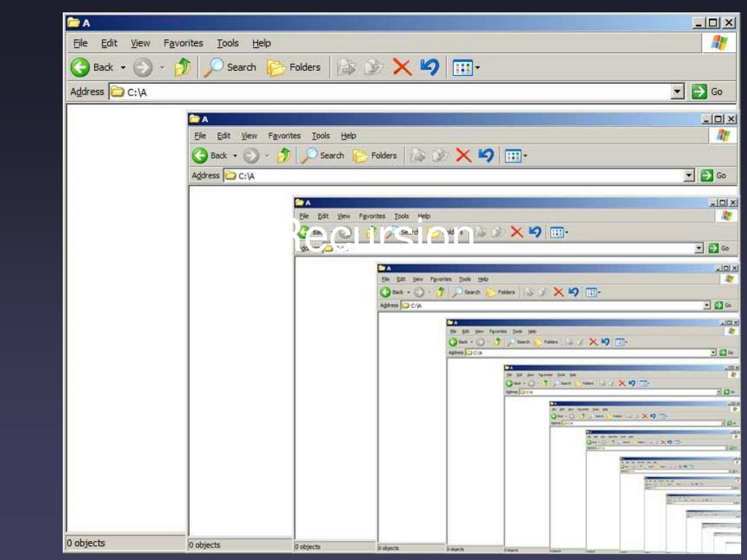Click Delete X in third nested window

click(x=516, y=232)
